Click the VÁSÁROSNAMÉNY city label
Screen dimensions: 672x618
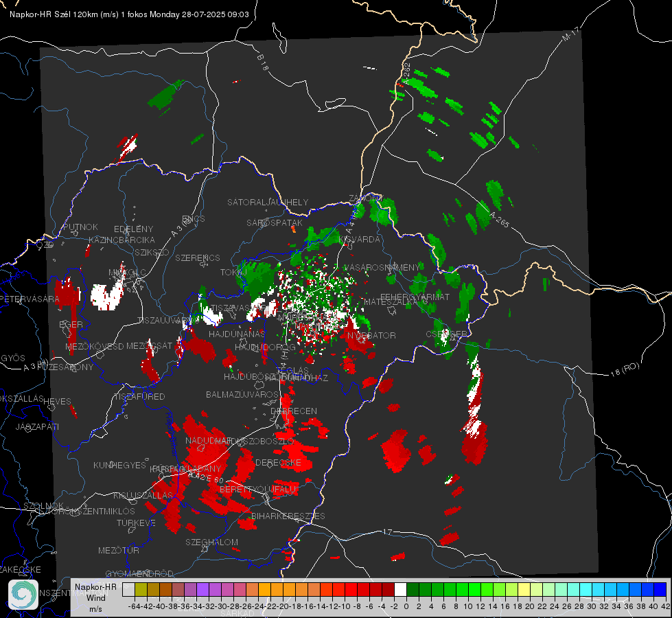pyautogui.click(x=382, y=267)
